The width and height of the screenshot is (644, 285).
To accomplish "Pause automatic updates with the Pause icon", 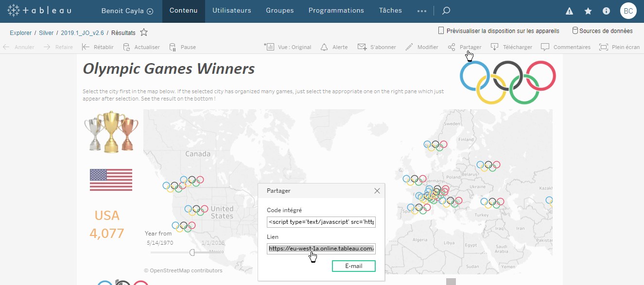I will (183, 47).
